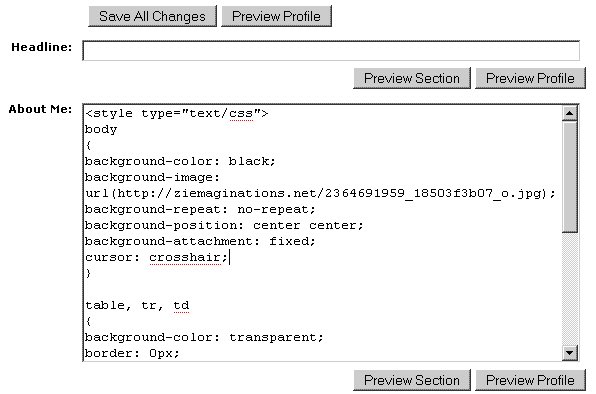Viewport: 596px width, 394px height.
Task: Click on the background-image url line
Action: 320,193
